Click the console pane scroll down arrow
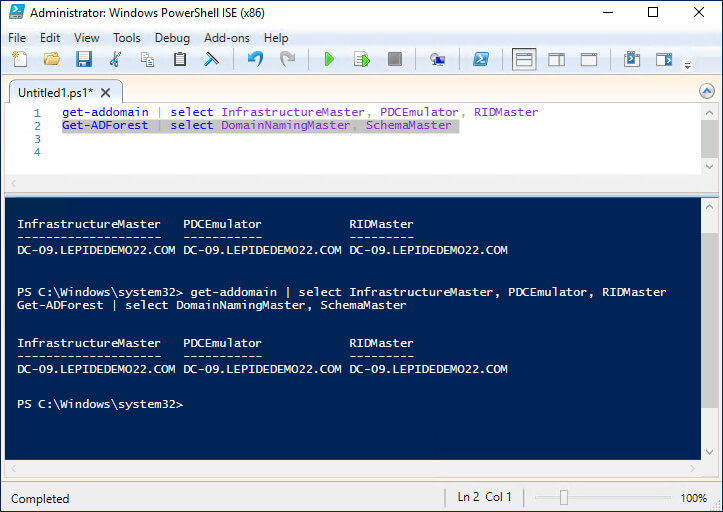 coord(709,452)
